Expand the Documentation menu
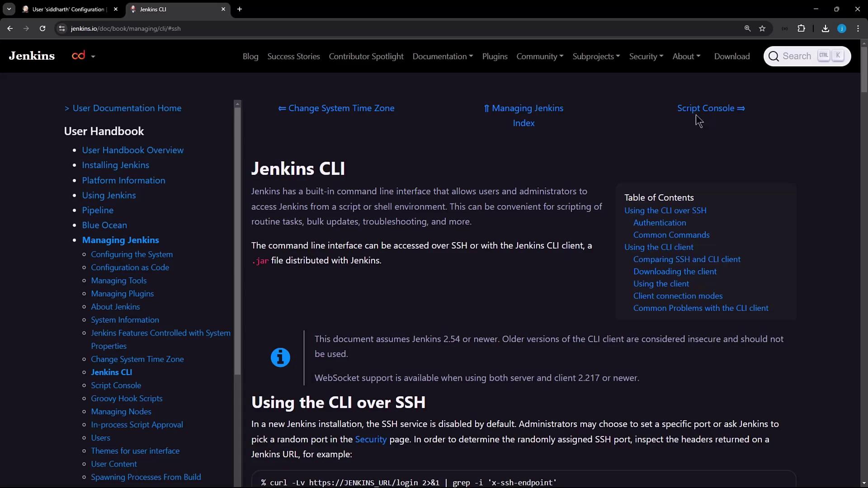Screen dimensions: 868x488 coord(443,56)
